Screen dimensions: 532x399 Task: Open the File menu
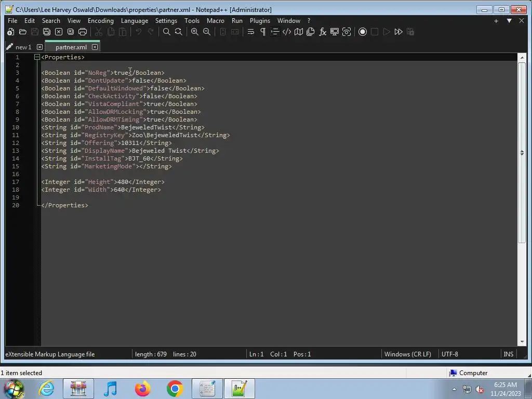click(12, 21)
